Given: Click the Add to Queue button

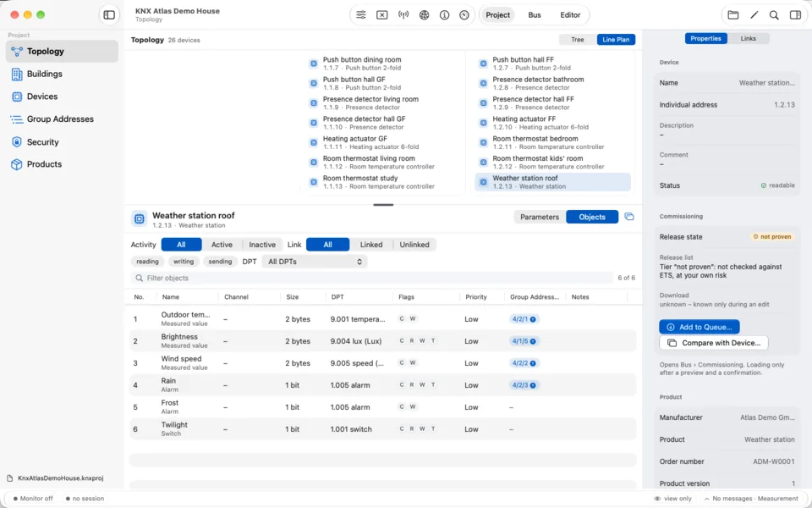Looking at the screenshot, I should tap(700, 327).
